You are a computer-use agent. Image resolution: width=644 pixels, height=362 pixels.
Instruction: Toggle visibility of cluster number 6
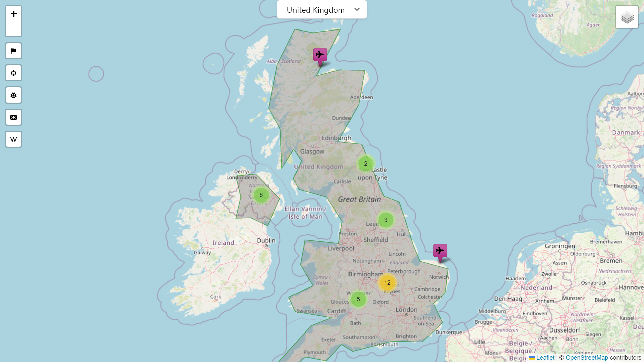261,195
